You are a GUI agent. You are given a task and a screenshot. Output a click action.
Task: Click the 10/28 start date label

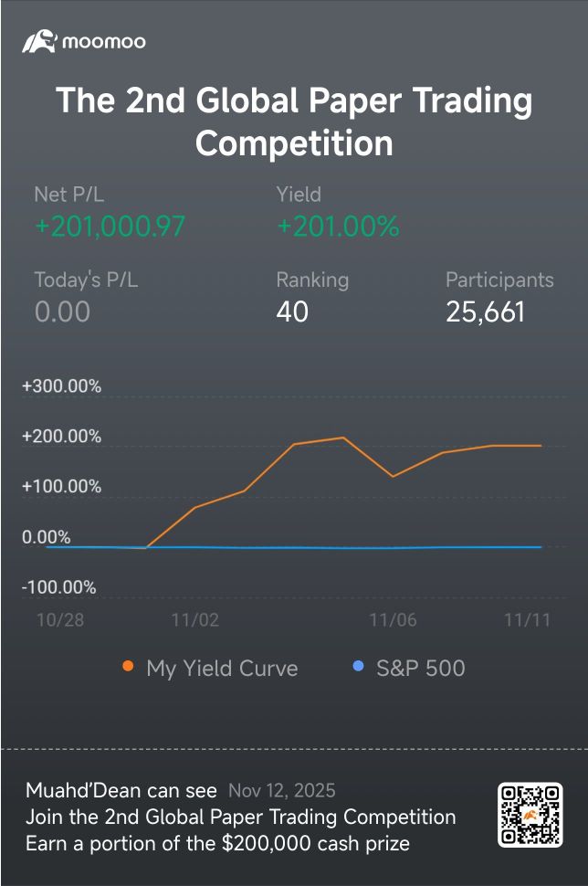[x=58, y=619]
